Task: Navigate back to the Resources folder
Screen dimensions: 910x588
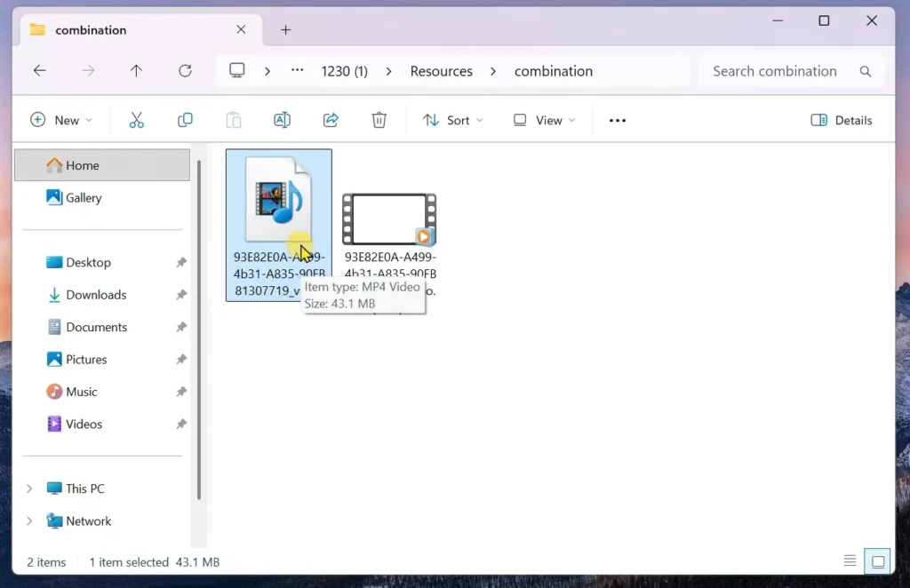Action: click(40, 71)
